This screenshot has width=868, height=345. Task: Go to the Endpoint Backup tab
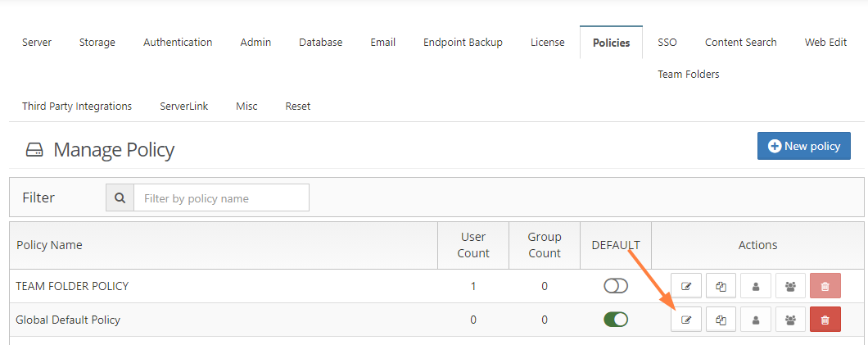pyautogui.click(x=463, y=43)
